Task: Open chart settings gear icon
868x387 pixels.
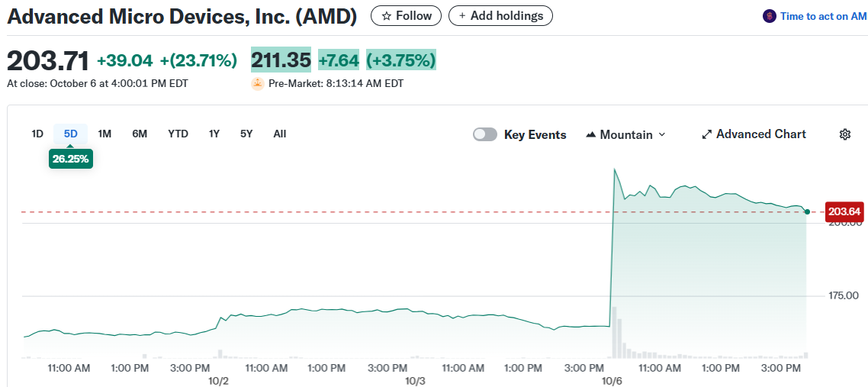Action: pyautogui.click(x=844, y=134)
